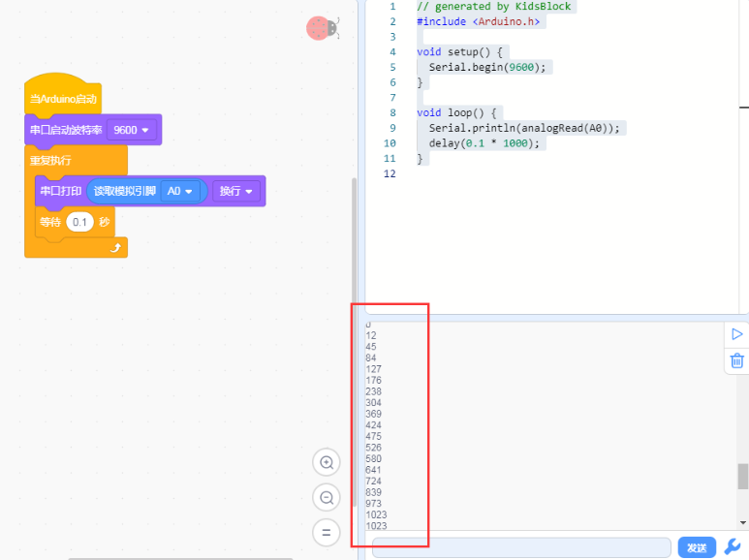This screenshot has width=749, height=560.
Task: Expand the A0 analog pin dropdown
Action: (x=179, y=191)
